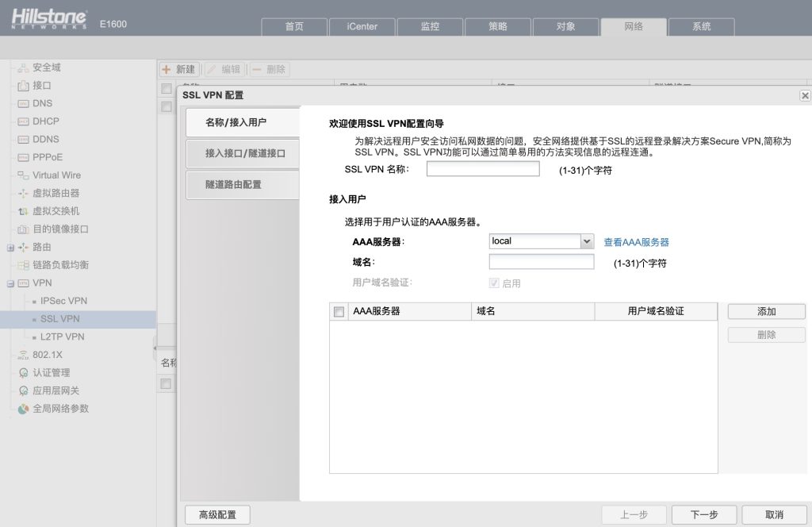Screen dimensions: 812x527
Task: Expand the 路由 tree node
Action: (10, 248)
